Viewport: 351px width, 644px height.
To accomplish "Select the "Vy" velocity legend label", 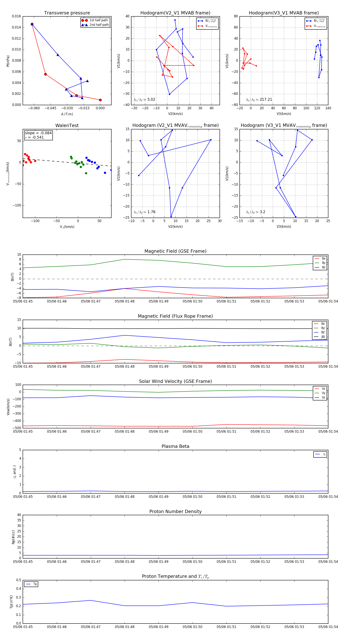I will 324,393.
